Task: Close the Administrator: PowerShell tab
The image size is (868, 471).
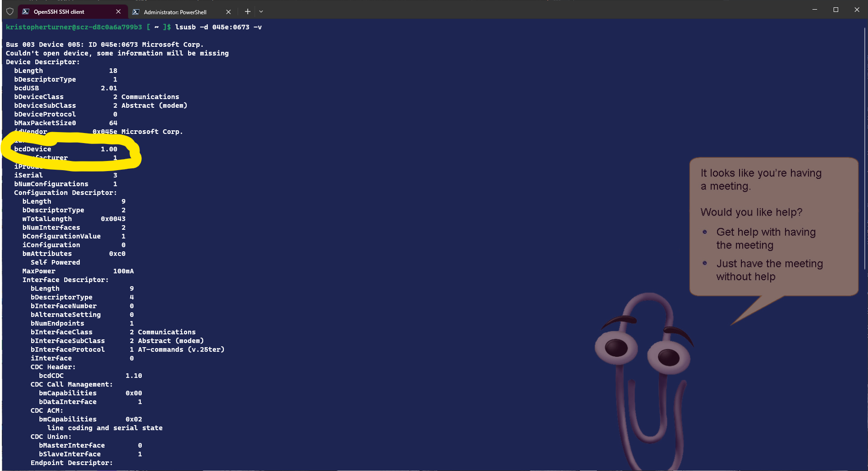Action: (x=228, y=12)
